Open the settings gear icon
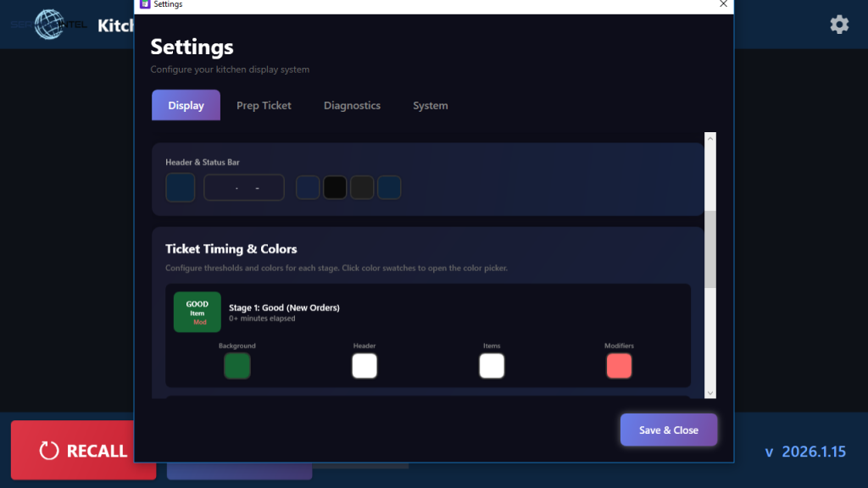The height and width of the screenshot is (488, 868). click(839, 25)
